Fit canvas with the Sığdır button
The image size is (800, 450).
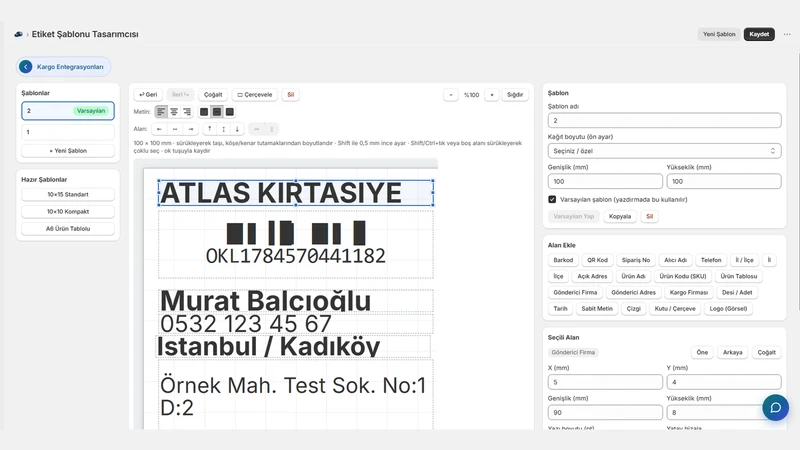tap(515, 95)
